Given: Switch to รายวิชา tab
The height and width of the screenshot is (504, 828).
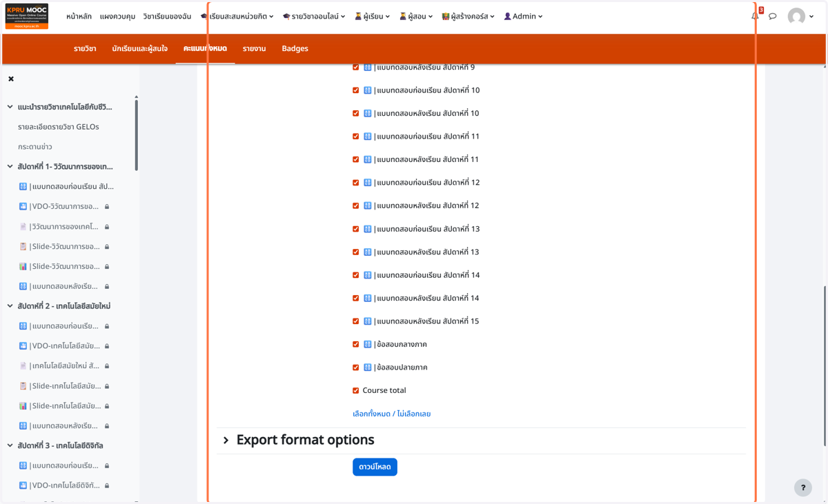Looking at the screenshot, I should 85,49.
